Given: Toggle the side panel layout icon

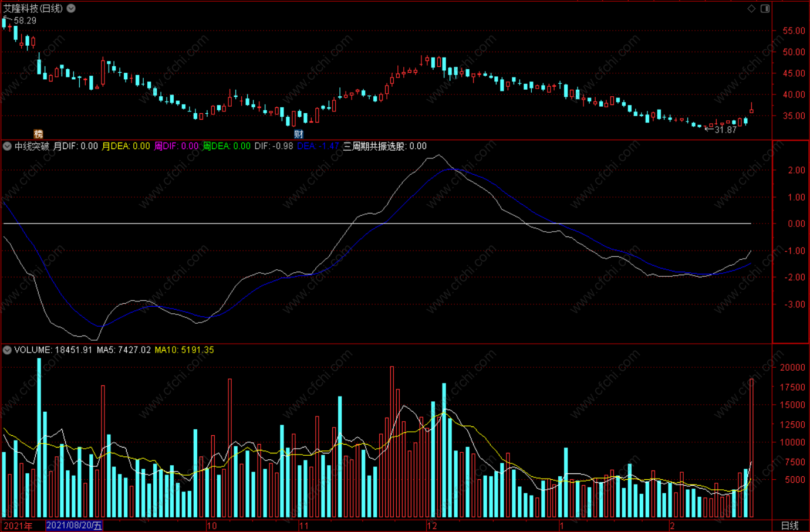Looking at the screenshot, I should (x=765, y=8).
